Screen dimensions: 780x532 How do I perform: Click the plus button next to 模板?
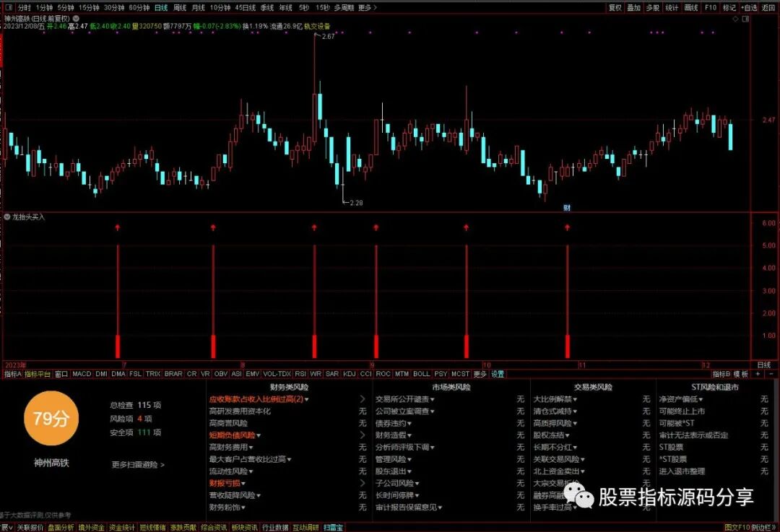pyautogui.click(x=758, y=373)
